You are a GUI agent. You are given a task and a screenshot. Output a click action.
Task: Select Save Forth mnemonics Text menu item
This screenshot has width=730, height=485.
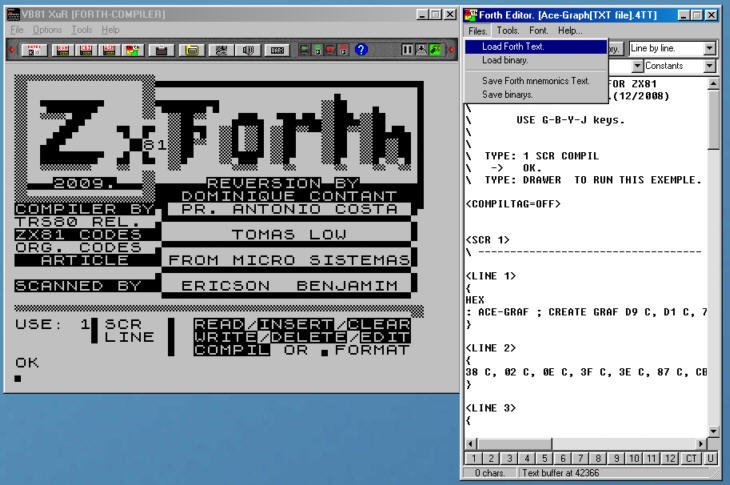click(536, 81)
